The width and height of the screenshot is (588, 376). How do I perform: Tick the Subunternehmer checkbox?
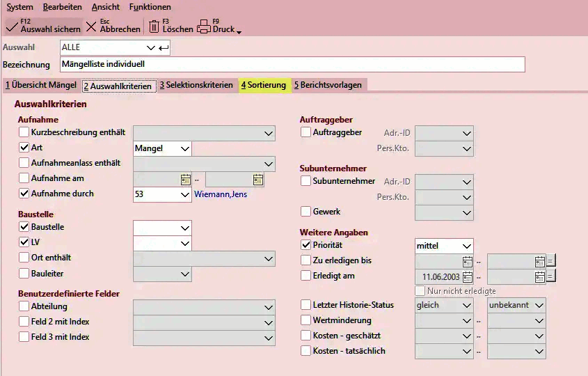[305, 181]
